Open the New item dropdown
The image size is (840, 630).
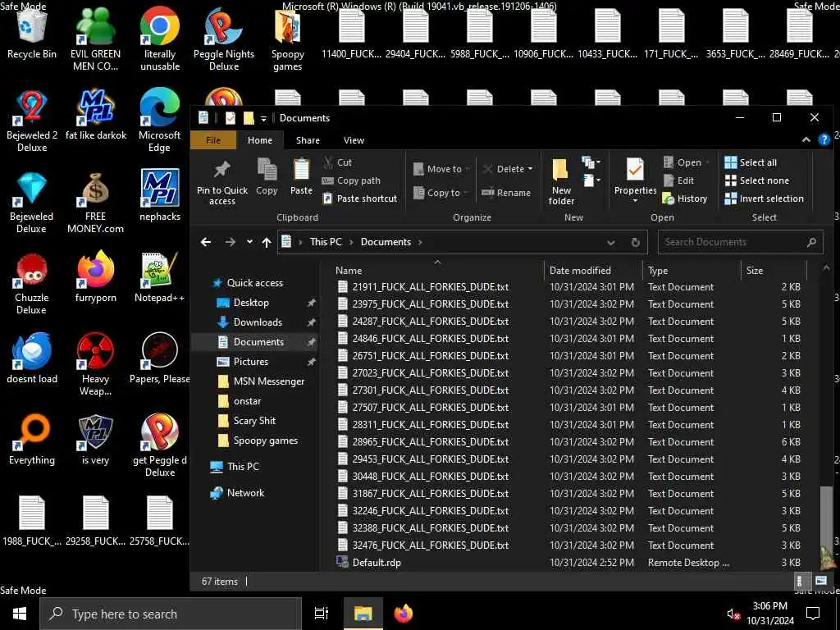[x=591, y=162]
